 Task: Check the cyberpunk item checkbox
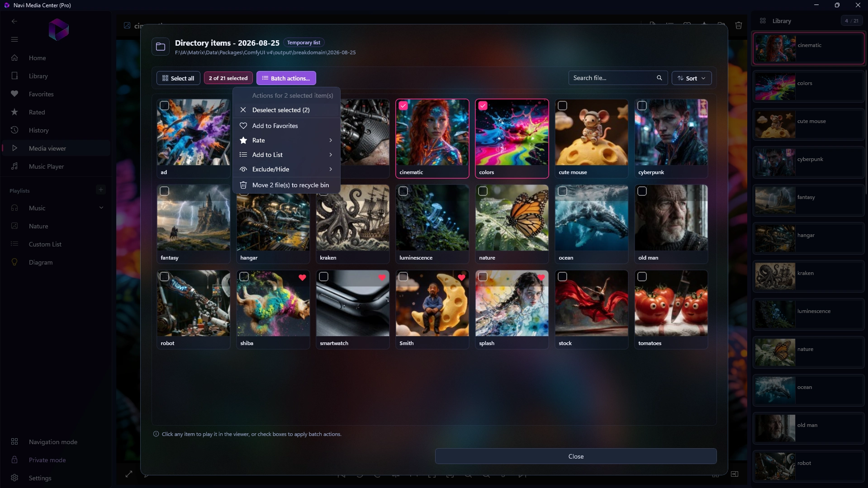click(x=642, y=106)
